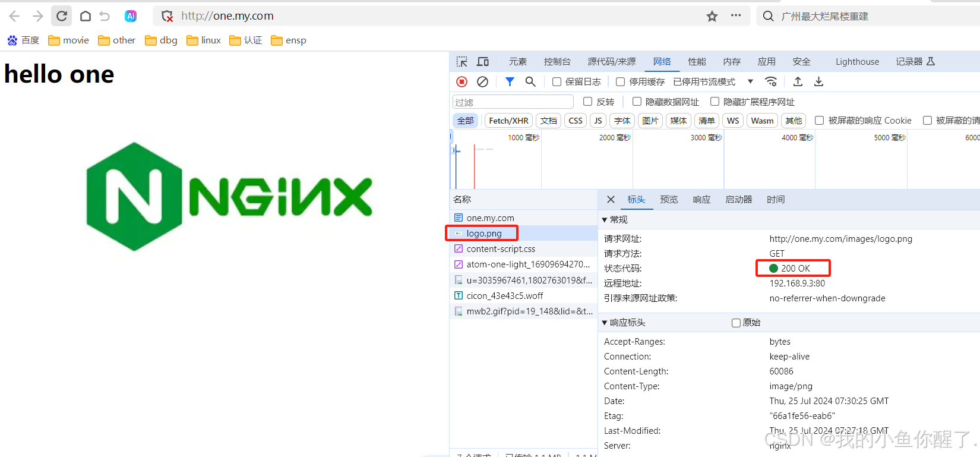Open network conditions wifi icon
Image resolution: width=980 pixels, height=457 pixels.
coord(771,81)
